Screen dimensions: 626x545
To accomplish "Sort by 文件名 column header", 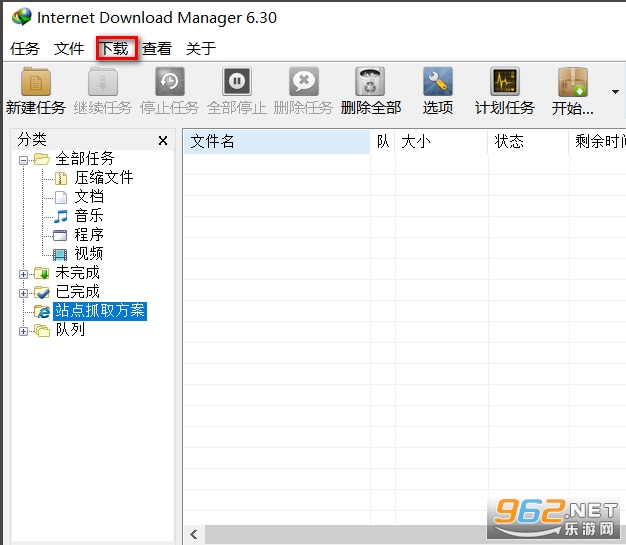I will [x=277, y=141].
